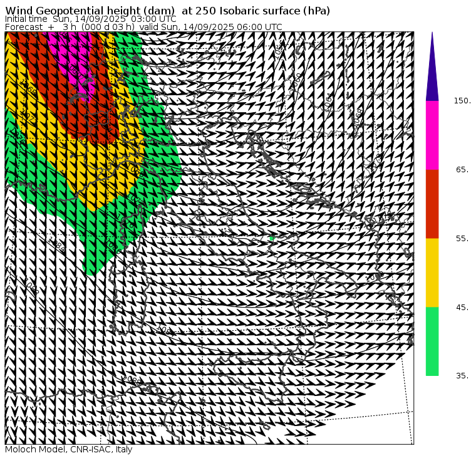Click the '45.' legend label
Screen dimensions: 476x458
[x=462, y=308]
